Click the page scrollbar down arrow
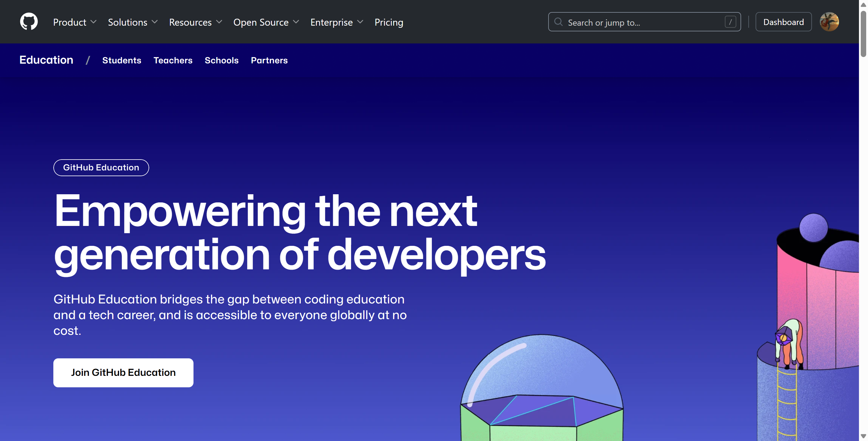Screen dimensions: 868x441 (x=863, y=436)
